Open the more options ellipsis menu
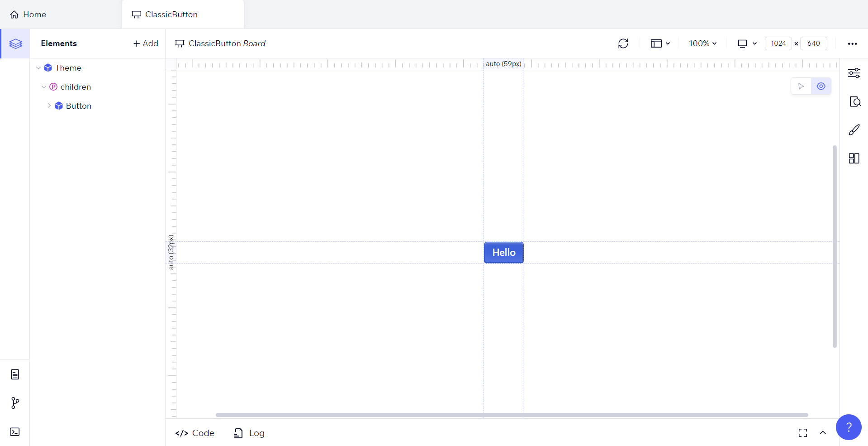Image resolution: width=868 pixels, height=446 pixels. (x=853, y=43)
